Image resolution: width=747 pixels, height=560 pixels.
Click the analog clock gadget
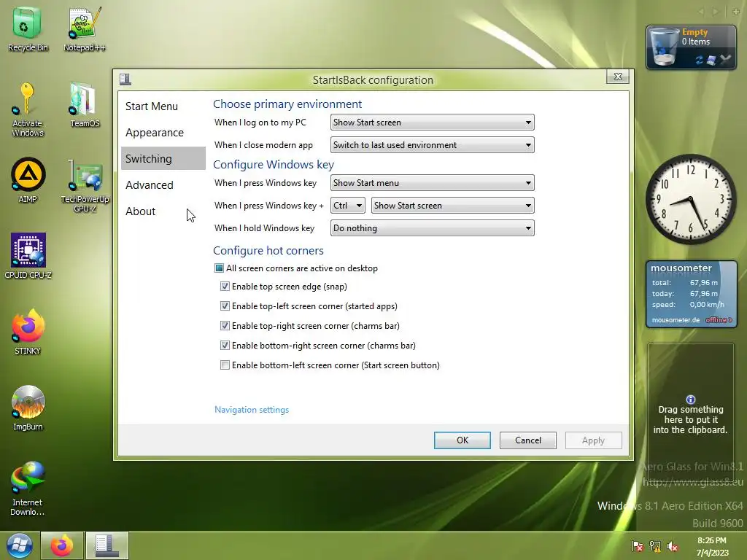tap(690, 199)
